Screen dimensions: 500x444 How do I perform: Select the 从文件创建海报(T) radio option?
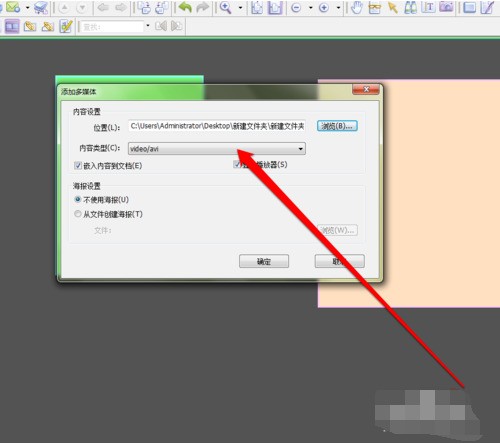click(77, 214)
